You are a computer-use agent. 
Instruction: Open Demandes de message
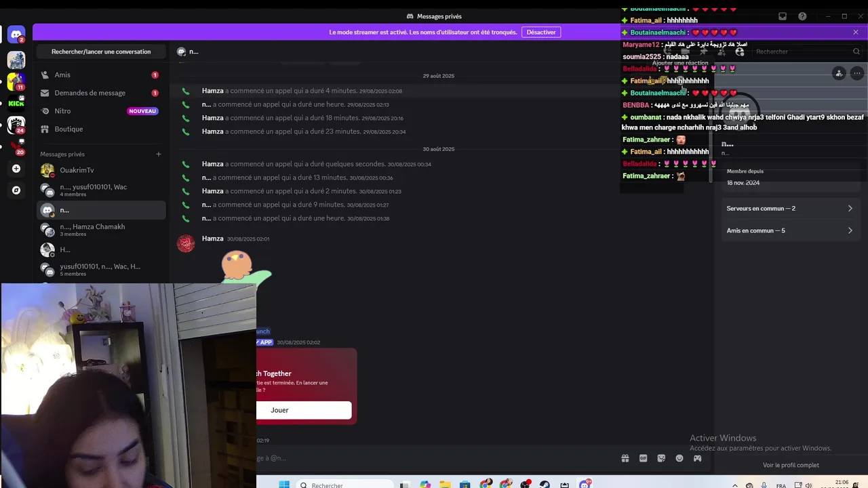[x=101, y=93]
